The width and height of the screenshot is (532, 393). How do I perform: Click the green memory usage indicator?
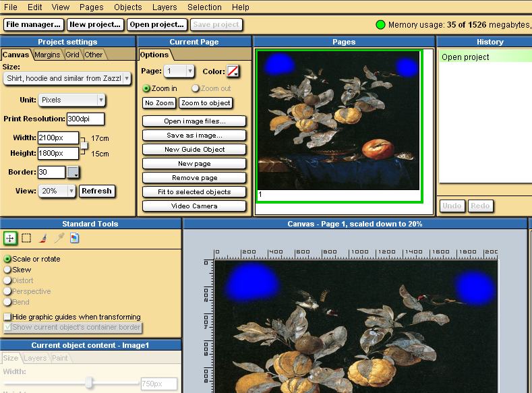pos(380,25)
